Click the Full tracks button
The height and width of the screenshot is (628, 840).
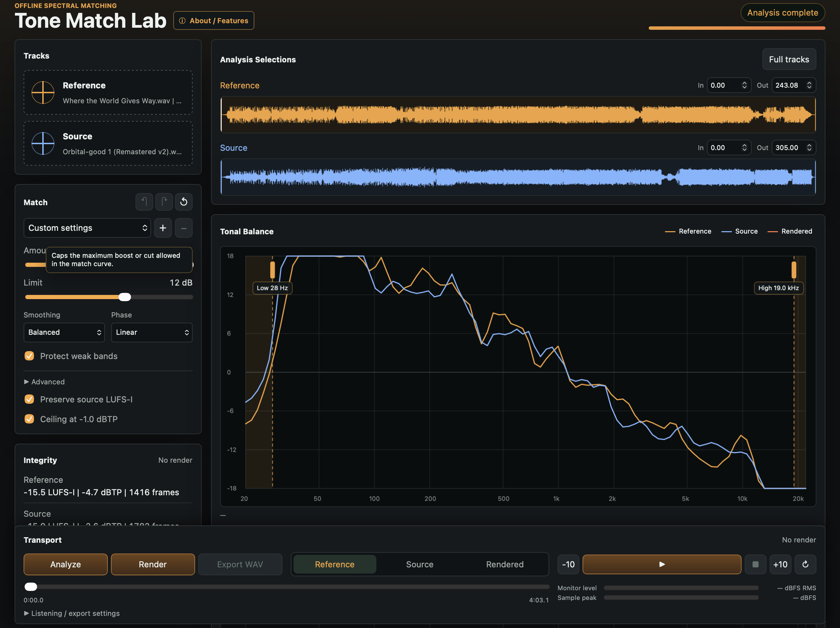789,59
